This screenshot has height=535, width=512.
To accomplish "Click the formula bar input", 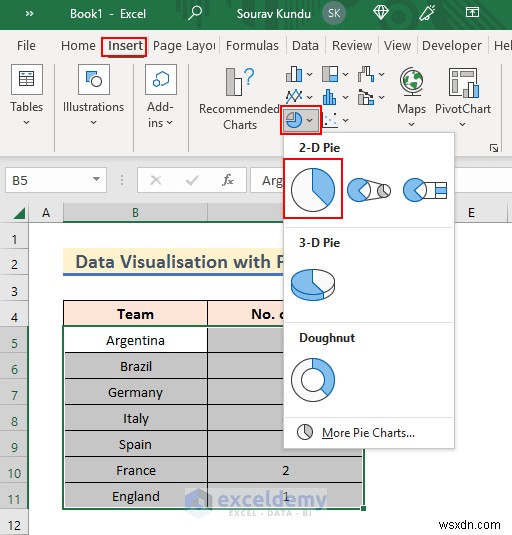I will pos(267,180).
